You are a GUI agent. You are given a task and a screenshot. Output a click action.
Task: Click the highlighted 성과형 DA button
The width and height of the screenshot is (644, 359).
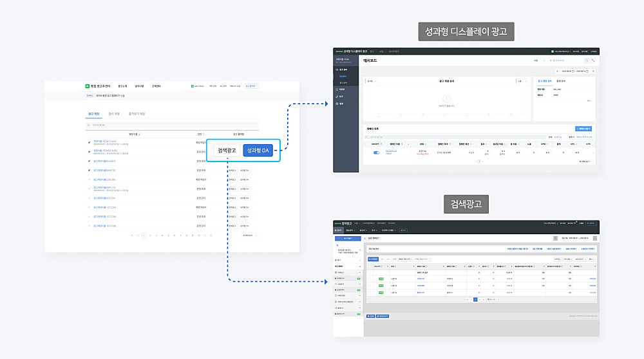[258, 150]
